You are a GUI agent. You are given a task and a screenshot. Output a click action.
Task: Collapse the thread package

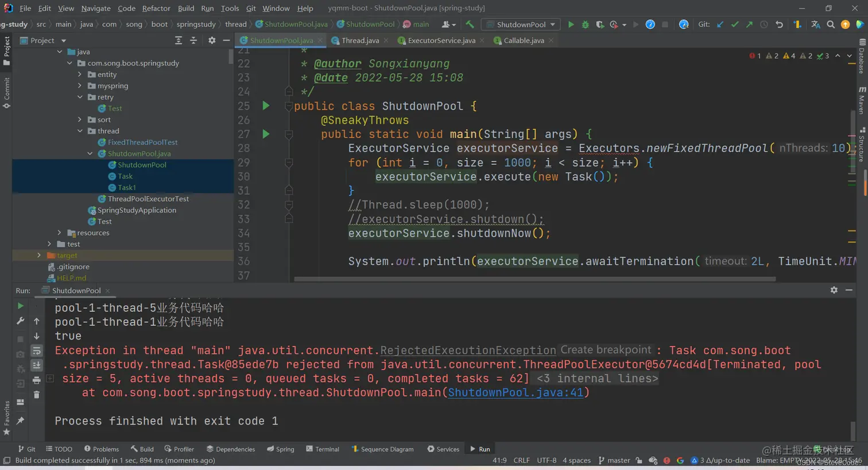[x=80, y=131]
